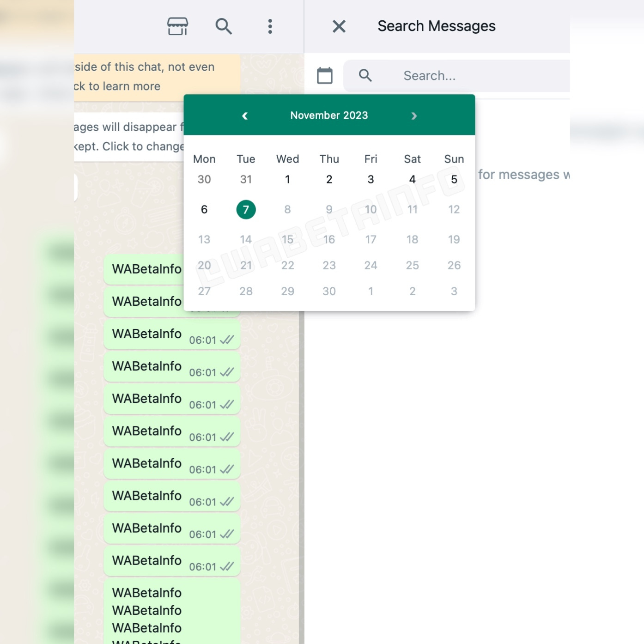
Task: Open the business catalog storefront icon
Action: coord(177,26)
